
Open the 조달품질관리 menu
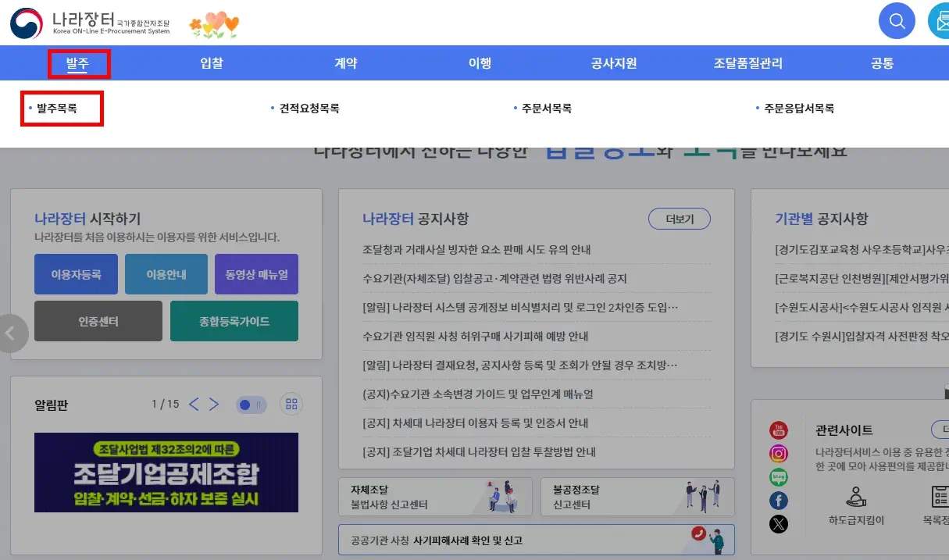pyautogui.click(x=747, y=63)
